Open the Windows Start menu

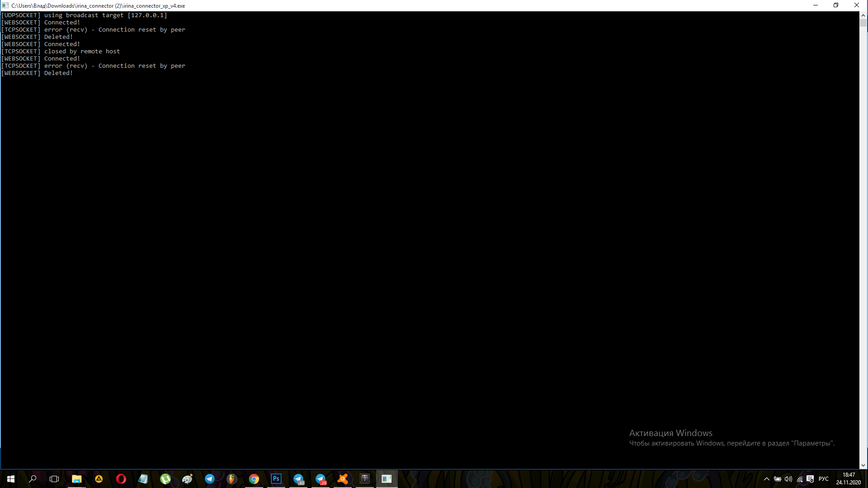click(x=11, y=479)
